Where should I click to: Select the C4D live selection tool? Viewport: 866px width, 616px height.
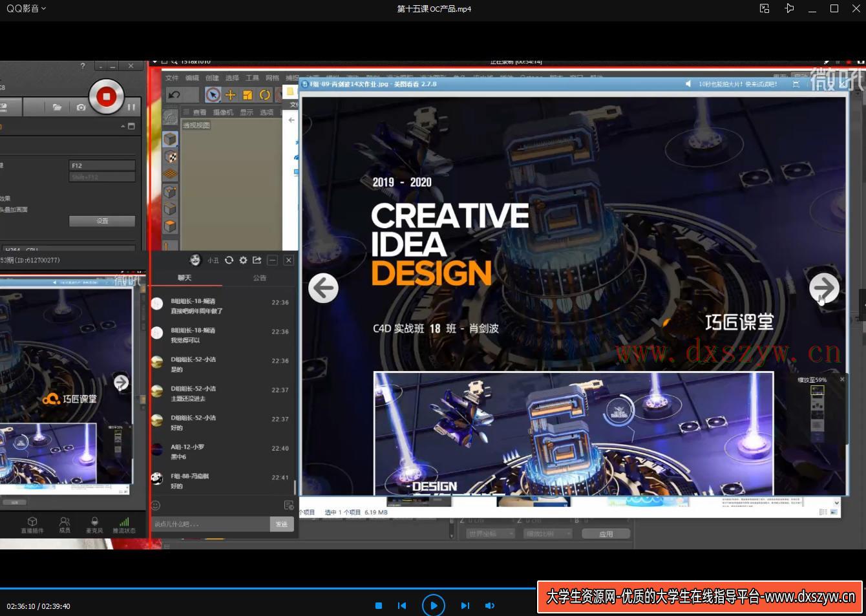point(213,95)
